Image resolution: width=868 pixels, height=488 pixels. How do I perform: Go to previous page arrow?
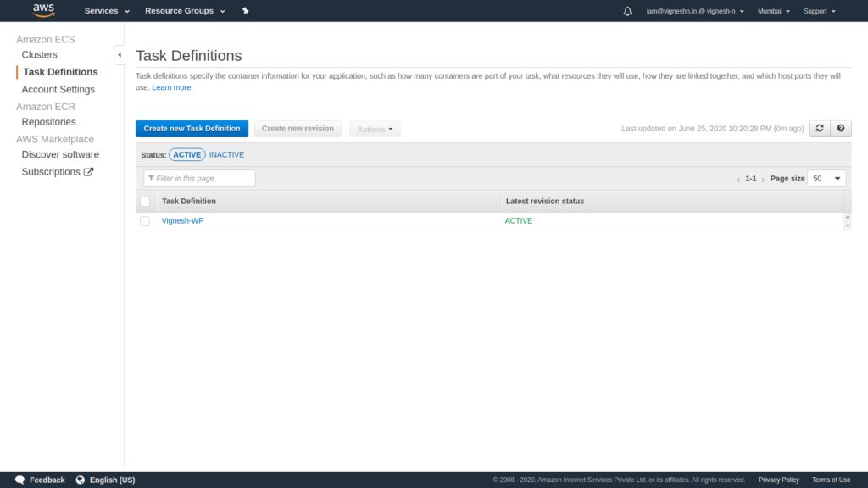[738, 179]
